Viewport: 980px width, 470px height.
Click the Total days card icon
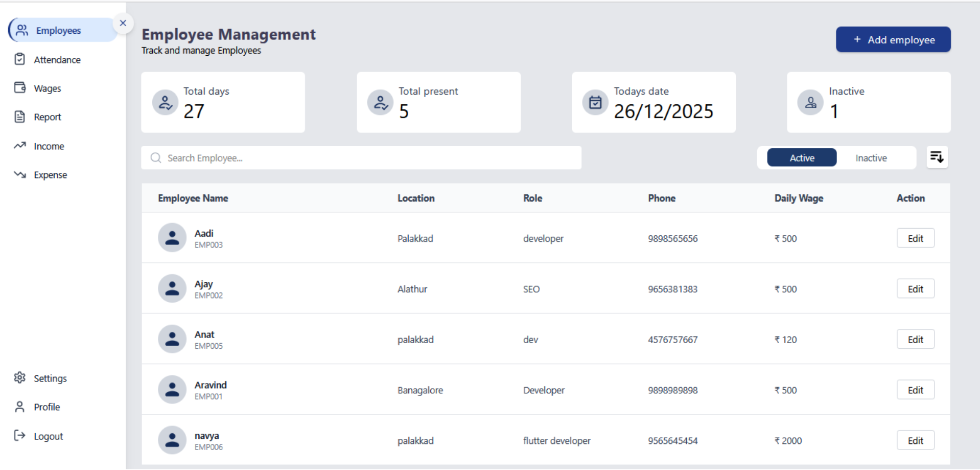pos(165,103)
